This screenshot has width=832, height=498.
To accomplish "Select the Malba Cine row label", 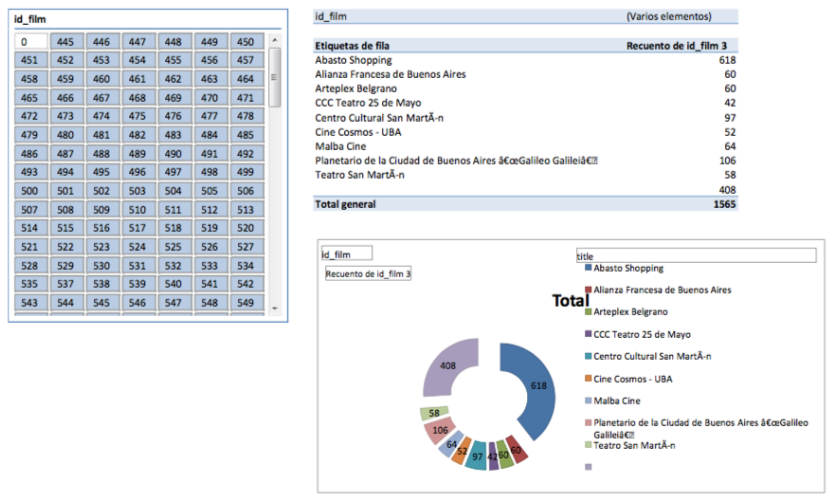I will click(341, 146).
